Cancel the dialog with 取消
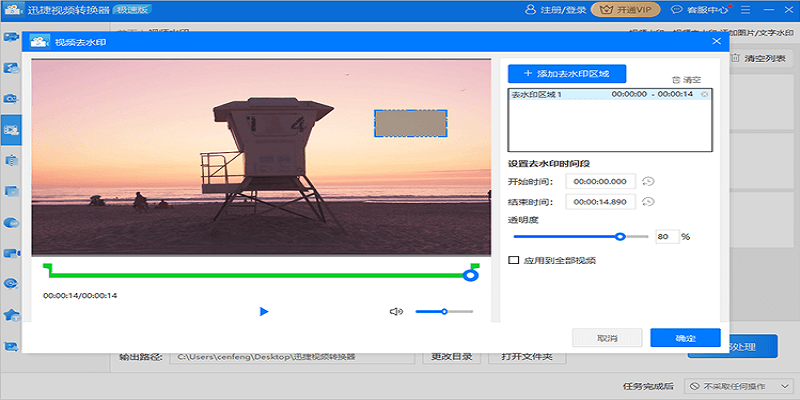This screenshot has height=400, width=800. pyautogui.click(x=607, y=338)
